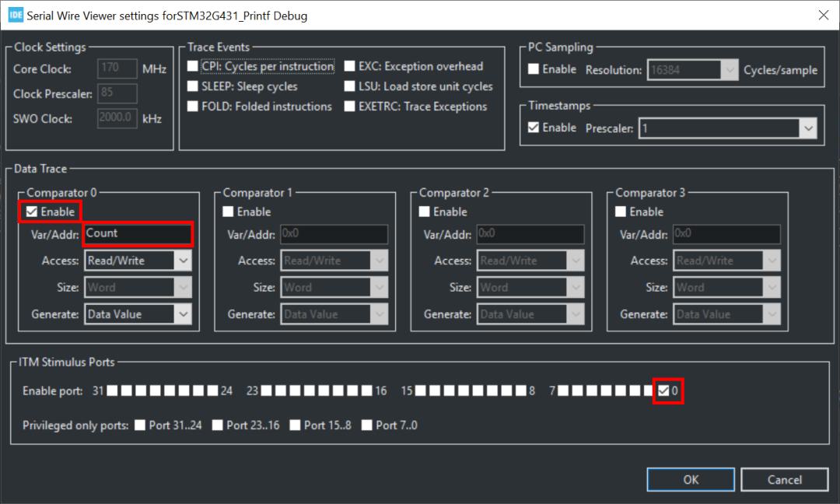The width and height of the screenshot is (840, 504).
Task: Enable ITM stimulus port 7
Action: 563,390
